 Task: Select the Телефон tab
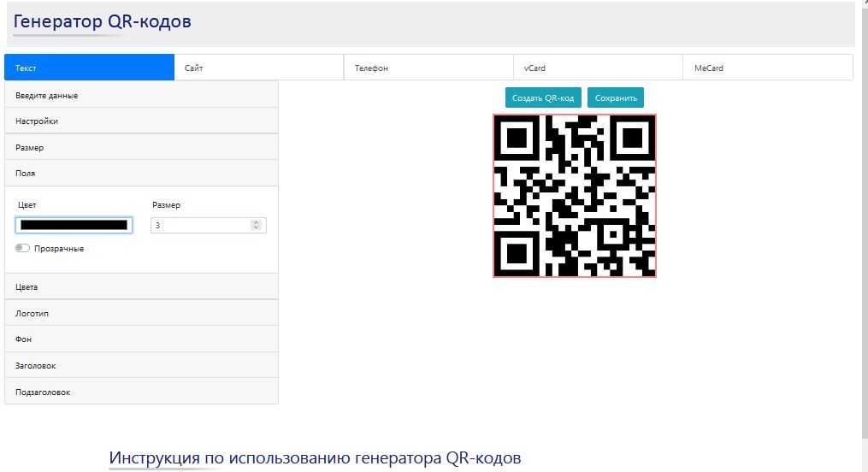point(428,68)
